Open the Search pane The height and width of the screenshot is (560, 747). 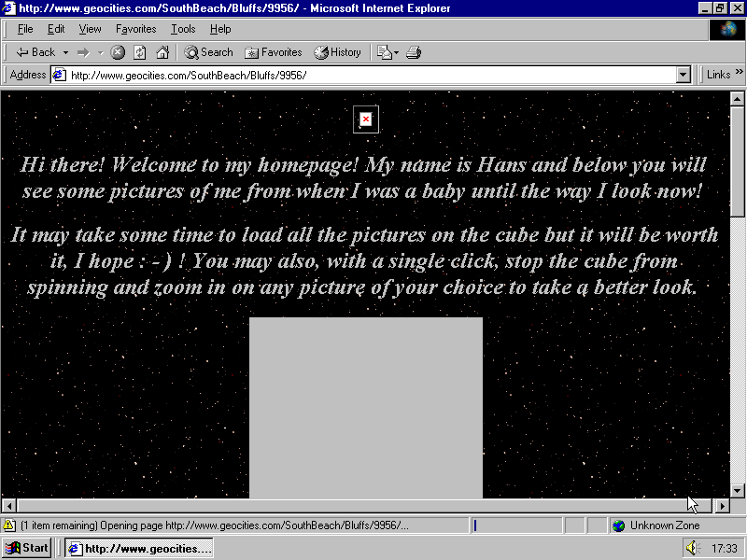(x=208, y=52)
